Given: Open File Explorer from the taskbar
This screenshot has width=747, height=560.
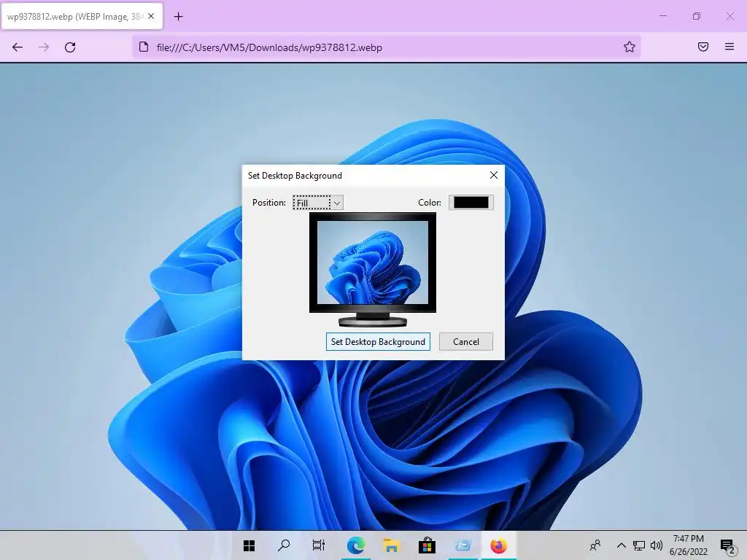Looking at the screenshot, I should click(391, 545).
